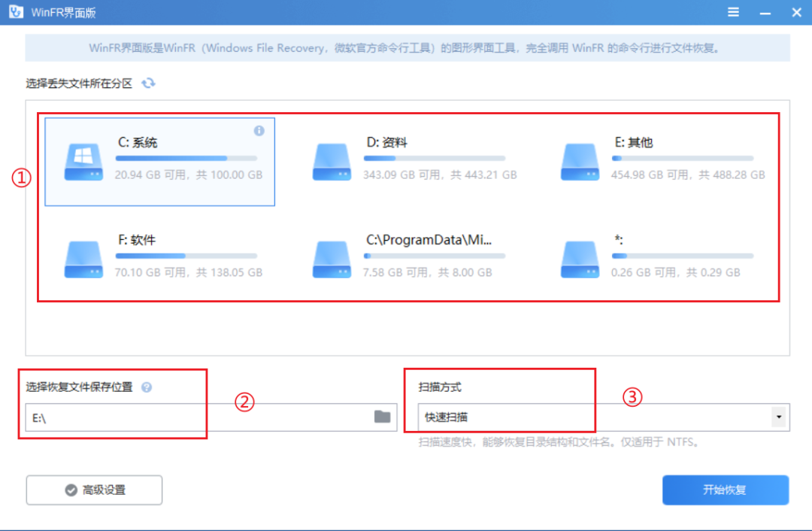812x531 pixels.
Task: Click the C: 系统 usage bar
Action: (186, 158)
